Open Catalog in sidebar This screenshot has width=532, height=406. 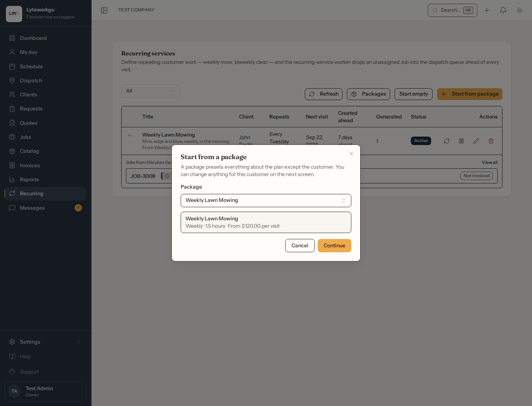(x=45, y=151)
